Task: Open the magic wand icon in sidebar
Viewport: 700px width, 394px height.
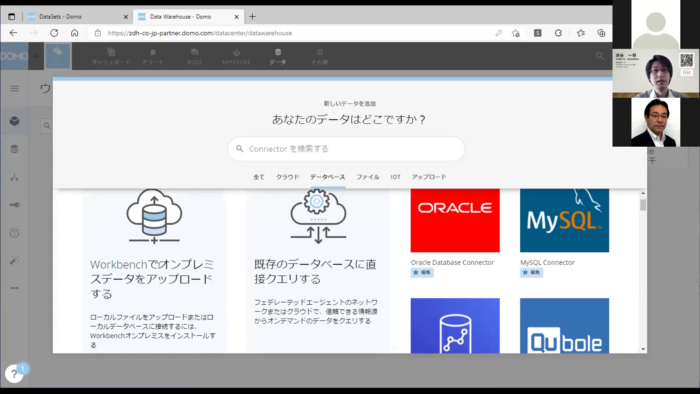Action: click(14, 260)
